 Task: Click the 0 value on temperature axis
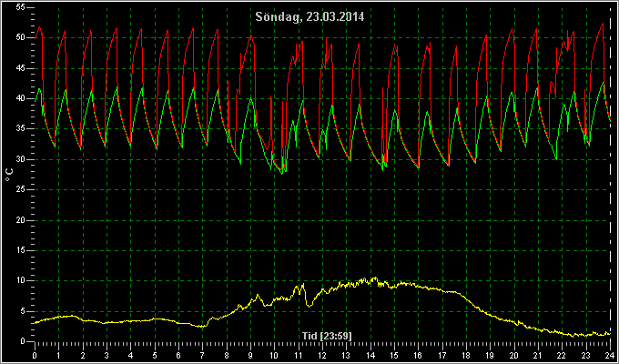click(24, 341)
